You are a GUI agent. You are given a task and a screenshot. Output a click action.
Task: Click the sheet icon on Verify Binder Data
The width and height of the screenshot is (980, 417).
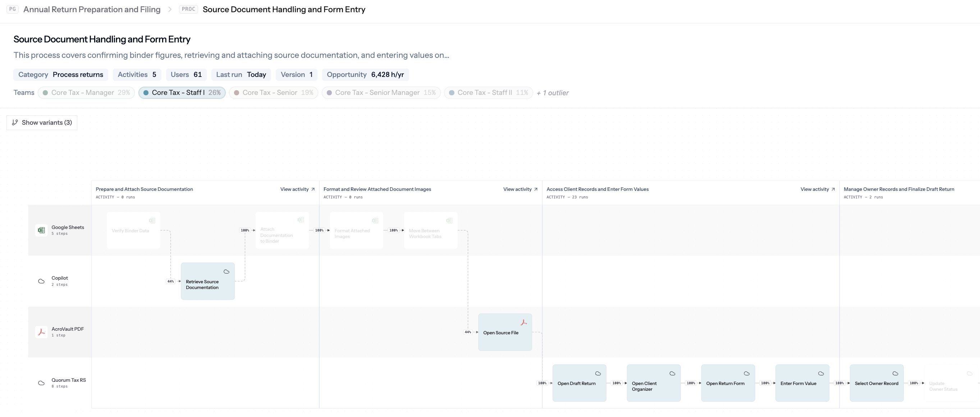[x=152, y=221]
